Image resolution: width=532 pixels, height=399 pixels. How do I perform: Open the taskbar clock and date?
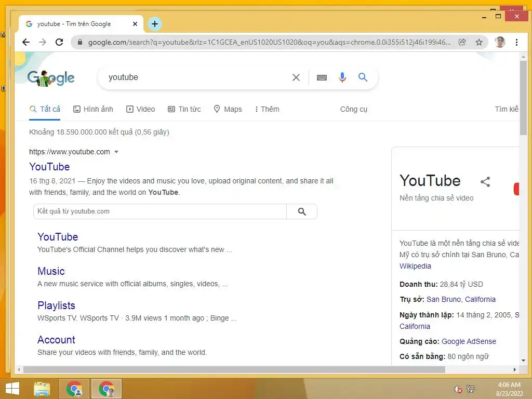point(509,389)
